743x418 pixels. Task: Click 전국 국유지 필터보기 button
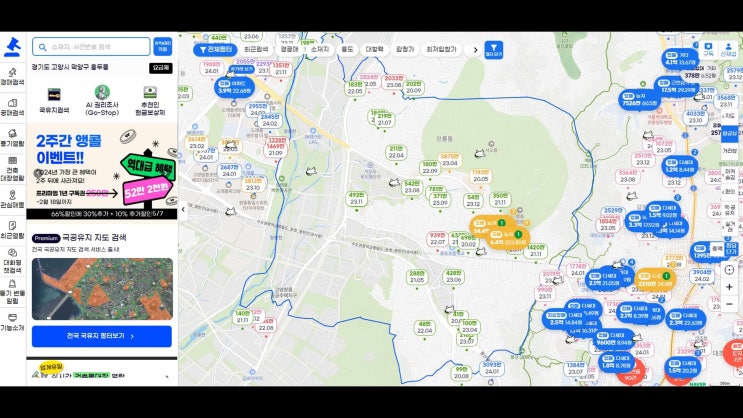click(102, 336)
